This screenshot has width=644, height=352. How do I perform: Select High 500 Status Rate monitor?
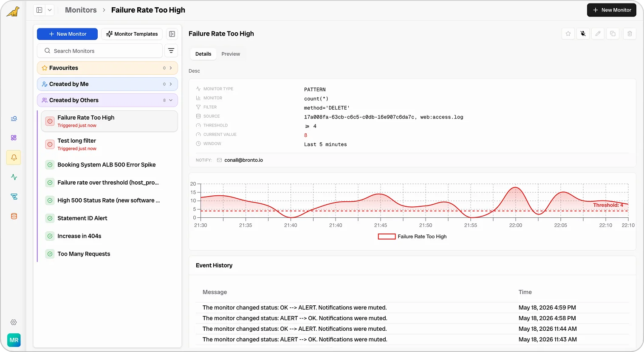click(x=109, y=200)
